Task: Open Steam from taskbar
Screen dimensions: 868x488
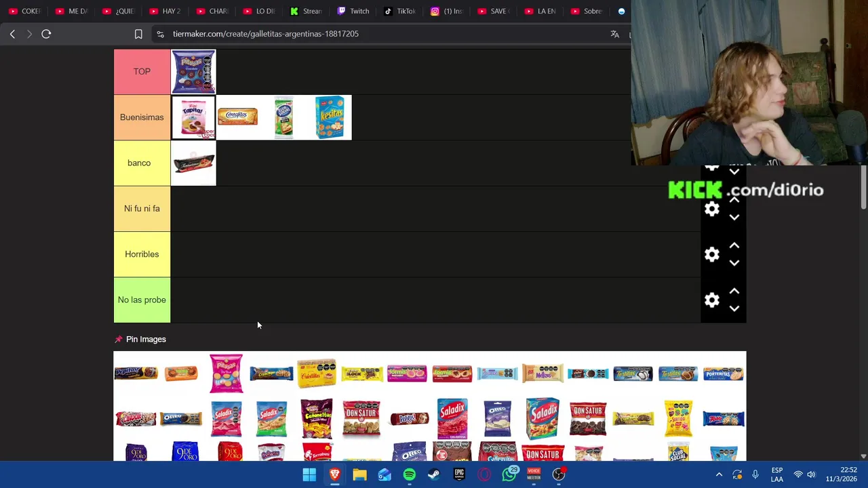Action: (434, 474)
